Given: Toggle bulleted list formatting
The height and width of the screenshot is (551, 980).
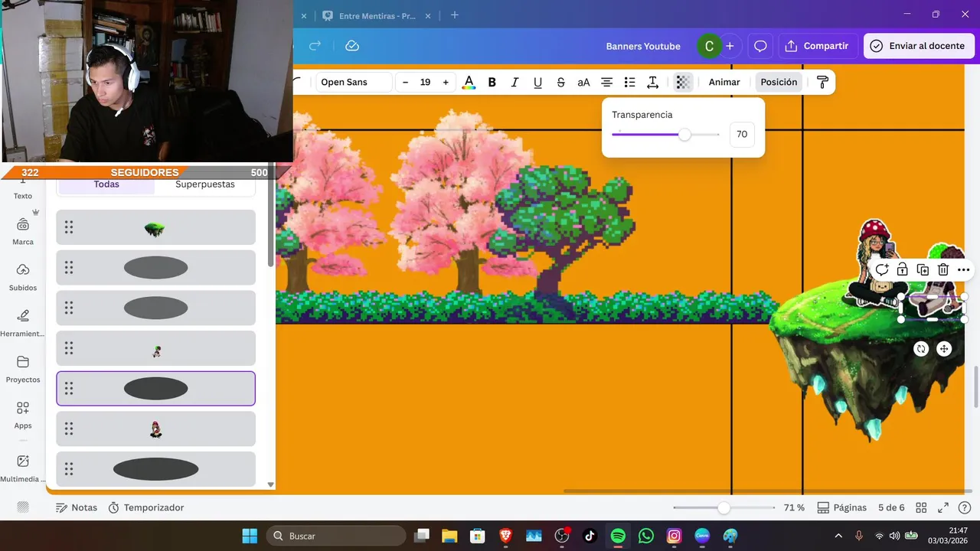Looking at the screenshot, I should [629, 82].
